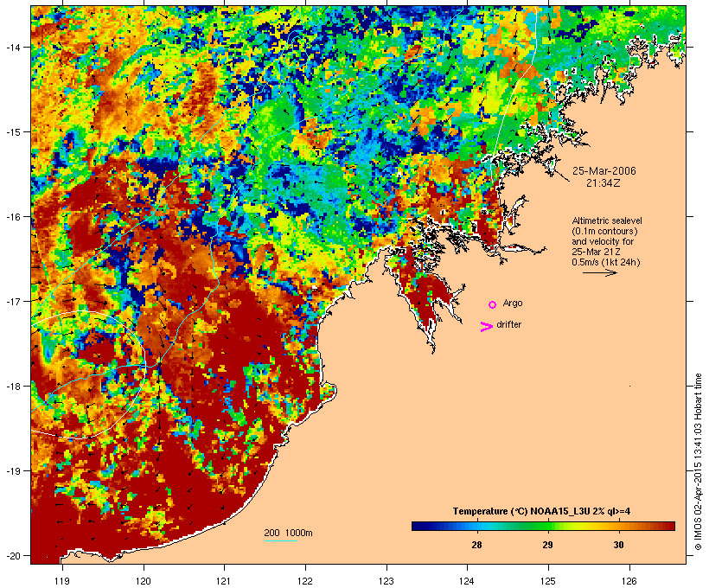Click the latitude axis label '-14'
Viewport: 709px width, 588px height.
point(12,47)
